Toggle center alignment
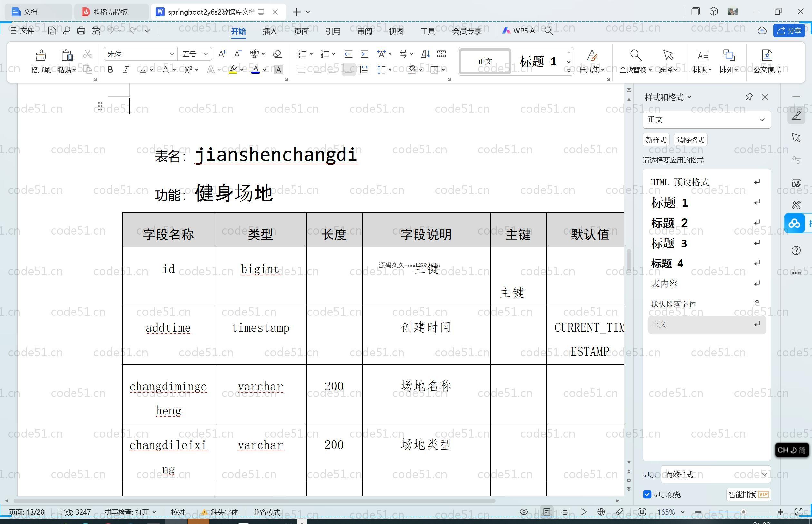Screen dimensions: 812x524 (x=317, y=70)
